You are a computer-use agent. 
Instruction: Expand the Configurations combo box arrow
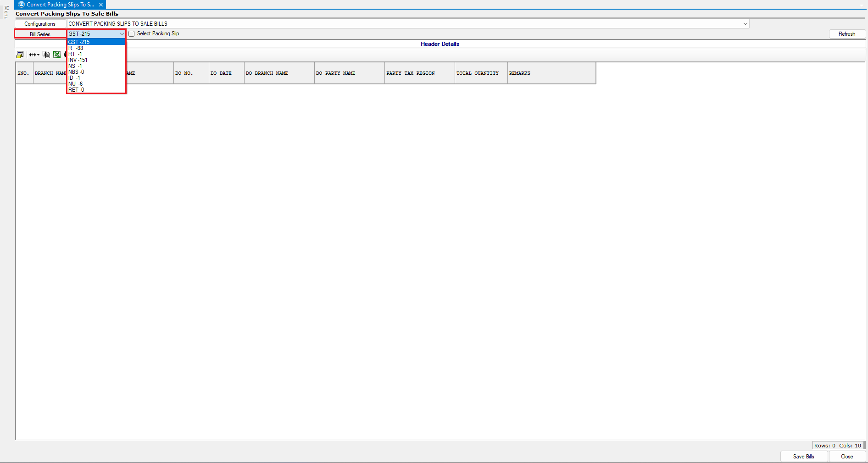[x=745, y=24]
